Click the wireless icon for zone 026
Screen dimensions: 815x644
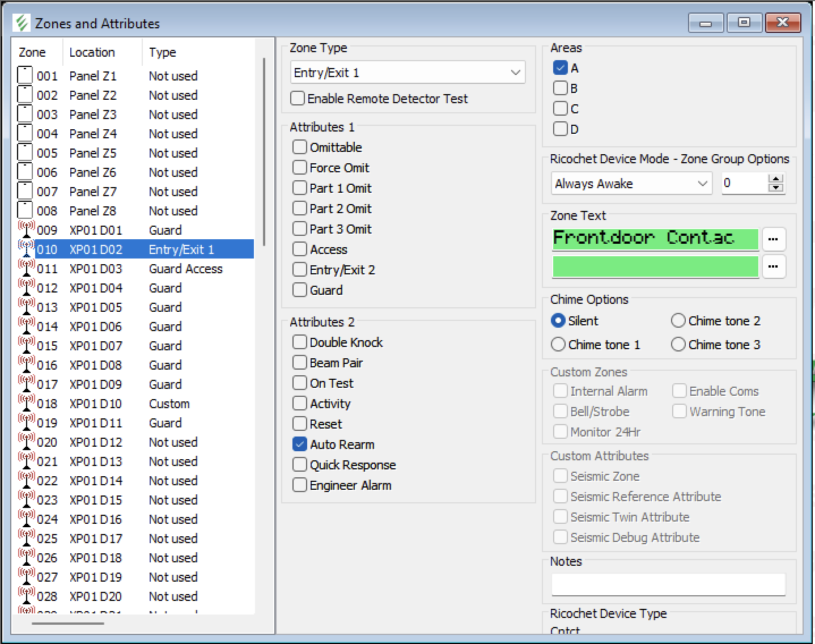[x=26, y=557]
